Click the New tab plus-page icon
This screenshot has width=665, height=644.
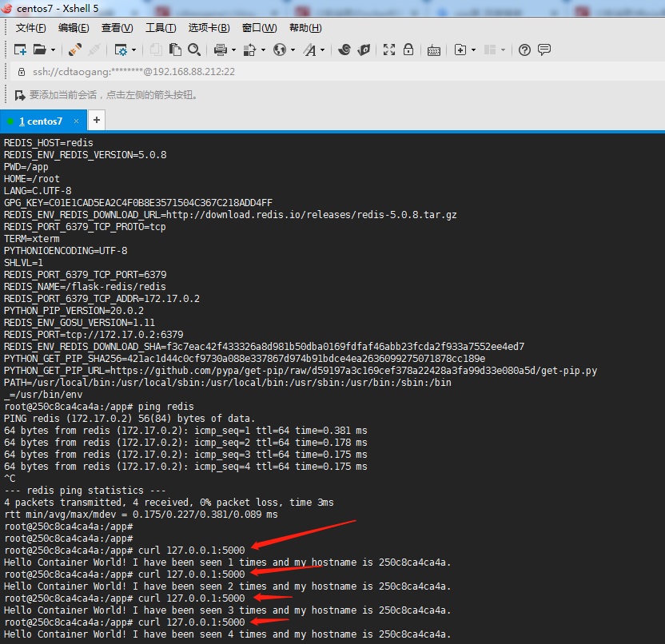coord(460,50)
